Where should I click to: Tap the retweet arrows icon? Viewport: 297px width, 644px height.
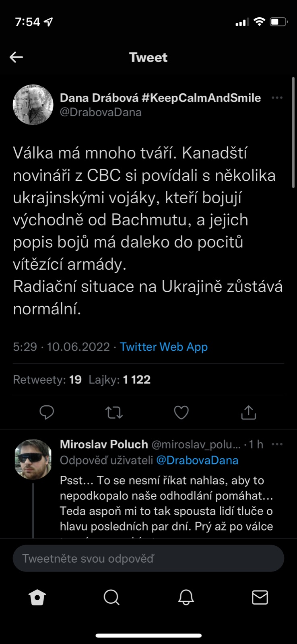114,412
